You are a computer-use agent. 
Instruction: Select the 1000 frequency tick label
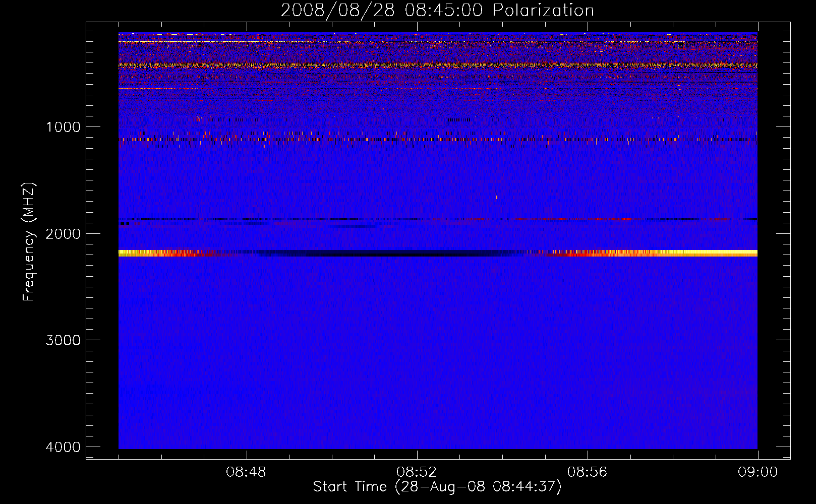(x=63, y=127)
